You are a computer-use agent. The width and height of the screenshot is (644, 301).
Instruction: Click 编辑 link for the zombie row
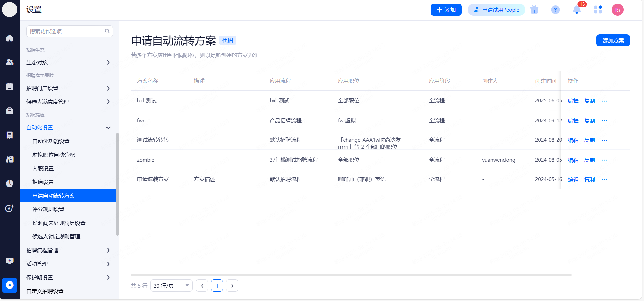pos(573,160)
